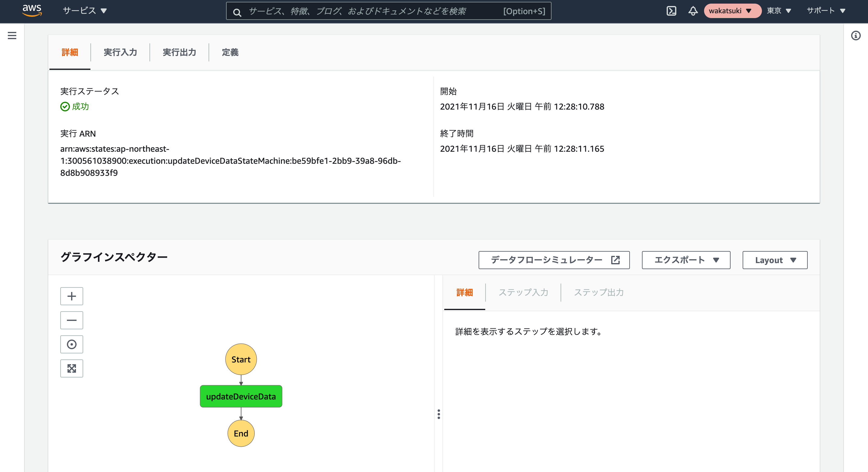The width and height of the screenshot is (868, 472).
Task: Select the updateDeviceData step node
Action: (x=241, y=396)
